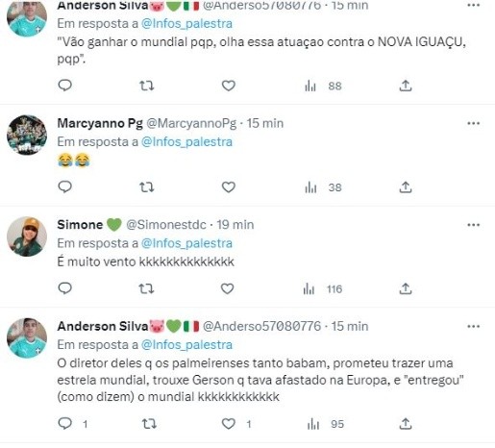
Task: Open Marcyanno Pg profile name
Action: [x=100, y=123]
